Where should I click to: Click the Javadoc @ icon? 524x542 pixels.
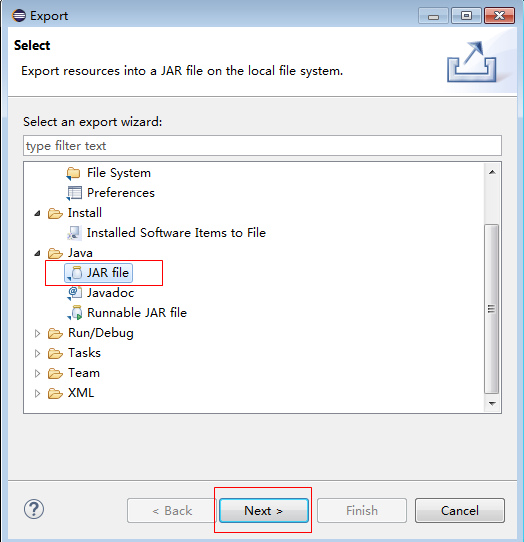[75, 293]
